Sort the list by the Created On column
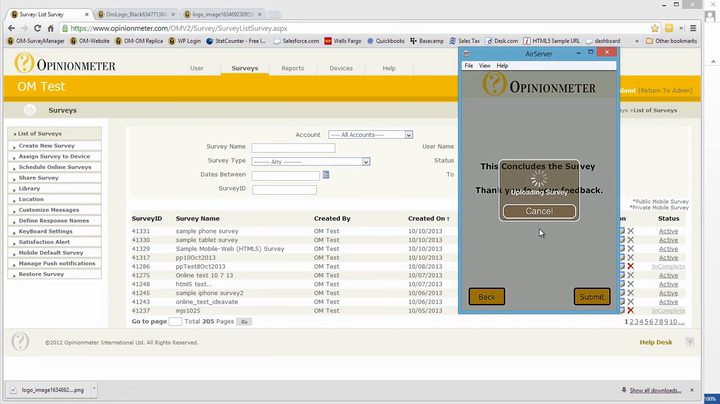This screenshot has height=404, width=720. [x=428, y=218]
